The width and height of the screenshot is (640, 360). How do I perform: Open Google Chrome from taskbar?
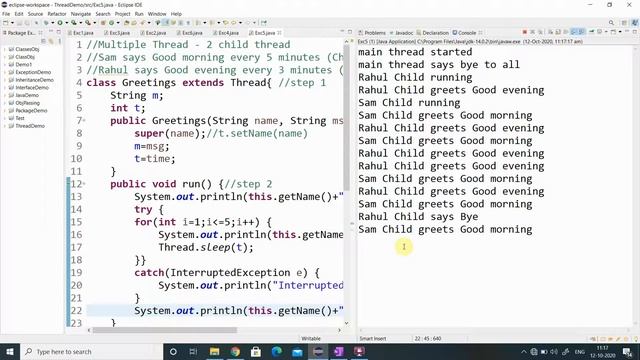click(x=235, y=351)
